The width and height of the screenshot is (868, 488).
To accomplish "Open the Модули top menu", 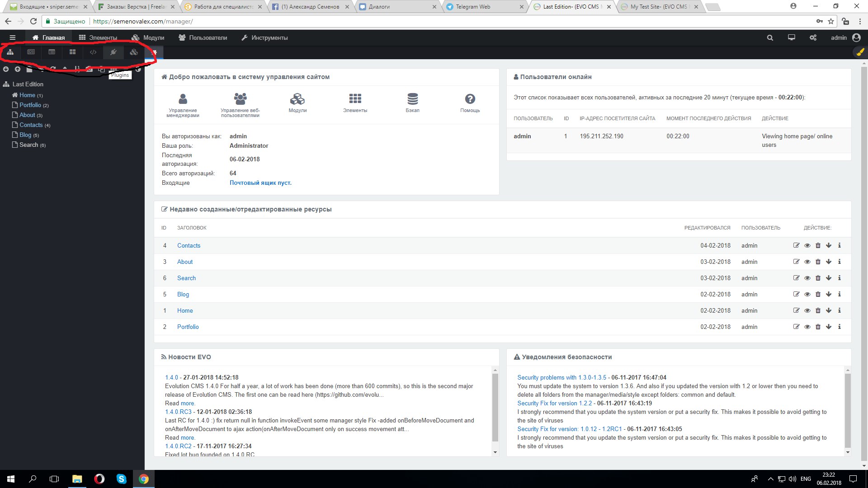I will click(x=148, y=38).
